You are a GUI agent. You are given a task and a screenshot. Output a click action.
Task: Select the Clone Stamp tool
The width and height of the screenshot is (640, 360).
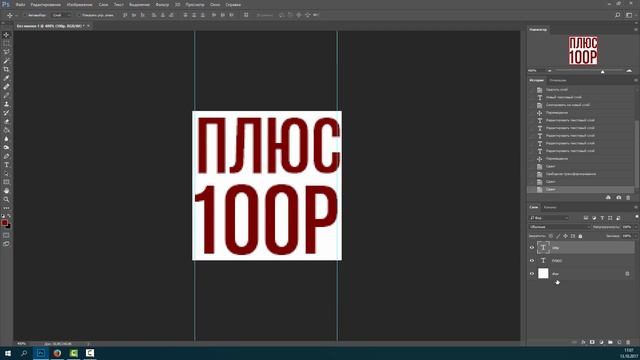pos(6,104)
